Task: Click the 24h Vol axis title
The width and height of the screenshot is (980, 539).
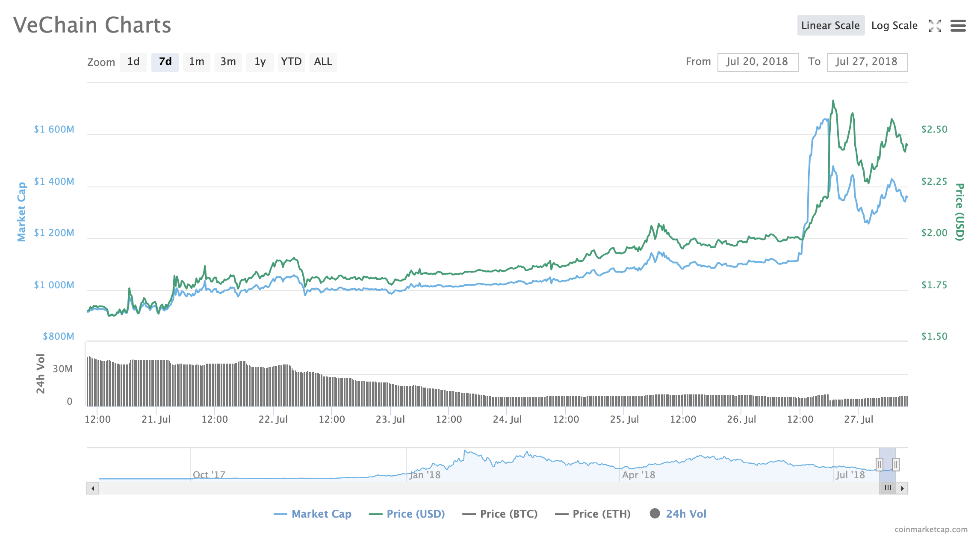Action: [41, 374]
